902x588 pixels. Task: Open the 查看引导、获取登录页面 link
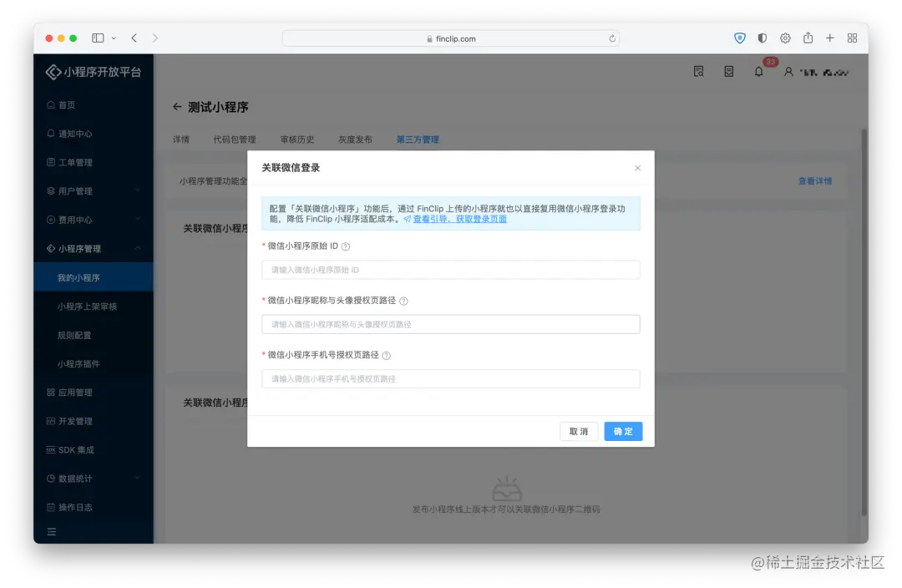[x=459, y=219]
